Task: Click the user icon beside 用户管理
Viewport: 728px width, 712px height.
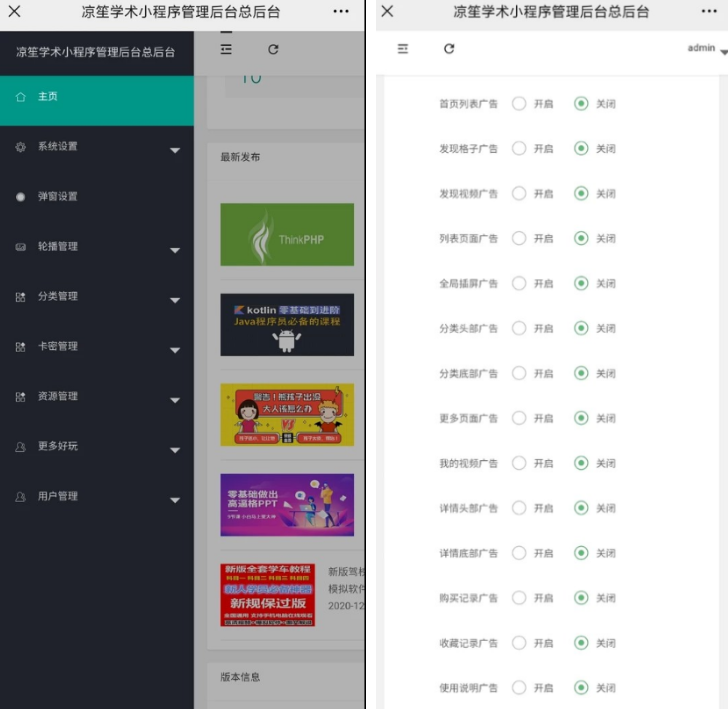Action: pos(21,497)
